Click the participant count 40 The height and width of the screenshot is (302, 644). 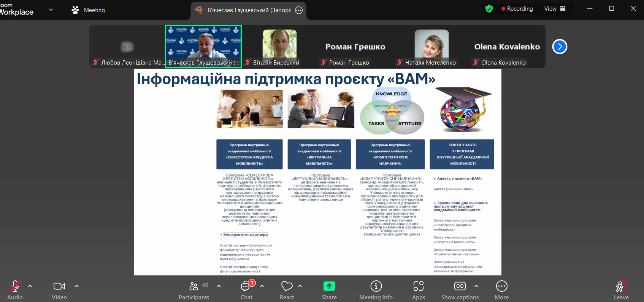[205, 285]
